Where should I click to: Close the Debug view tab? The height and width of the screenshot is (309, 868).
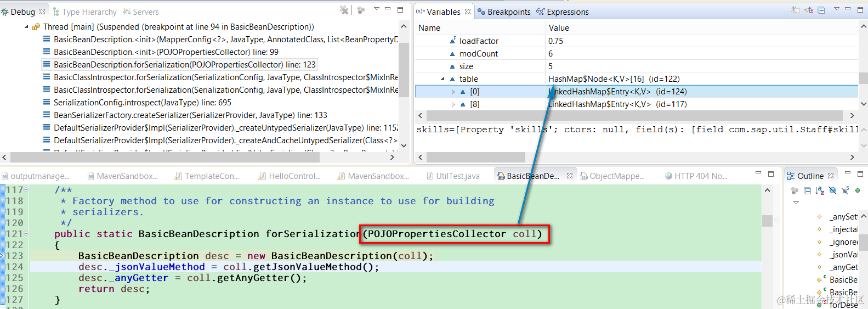tap(42, 12)
